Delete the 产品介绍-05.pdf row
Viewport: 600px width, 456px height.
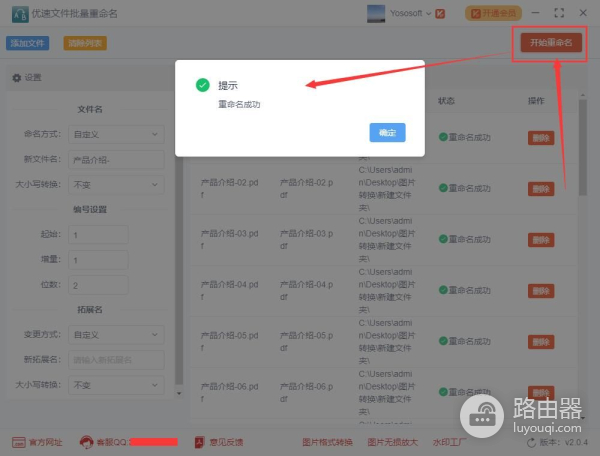coord(541,342)
